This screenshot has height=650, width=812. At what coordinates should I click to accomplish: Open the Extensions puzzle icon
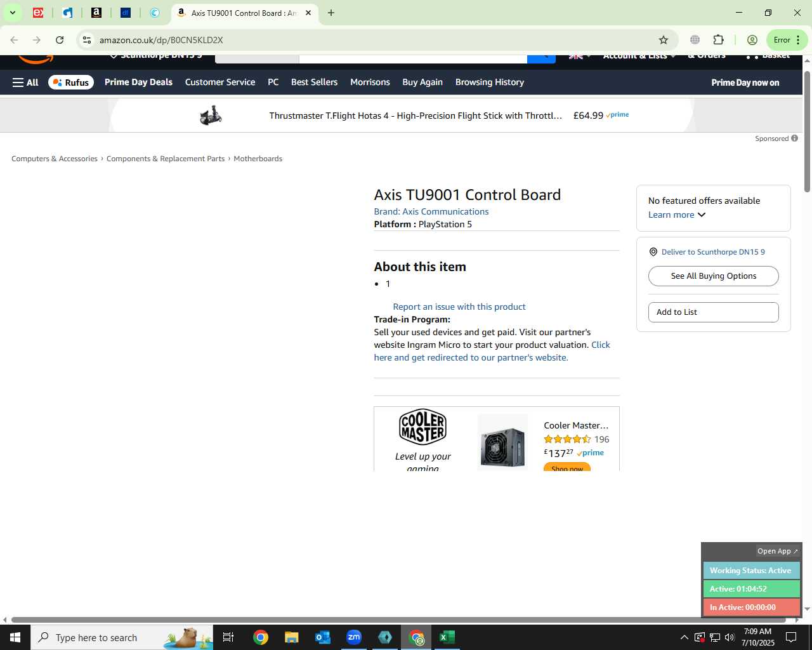point(718,40)
